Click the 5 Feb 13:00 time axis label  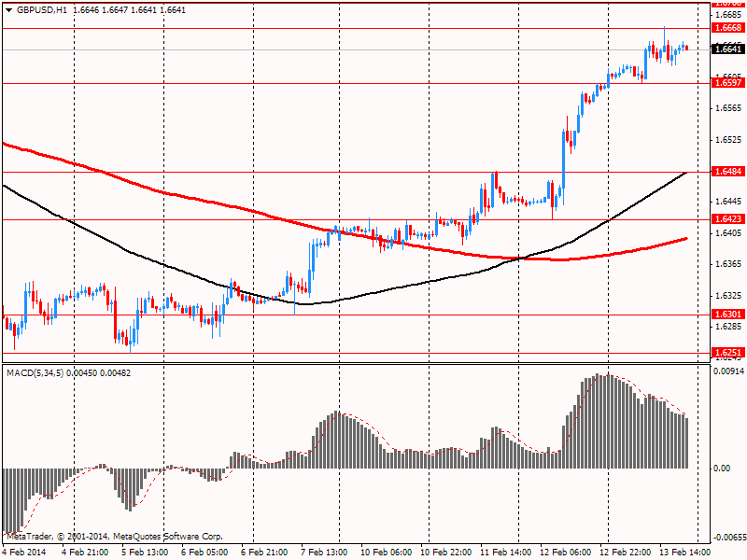click(x=145, y=552)
